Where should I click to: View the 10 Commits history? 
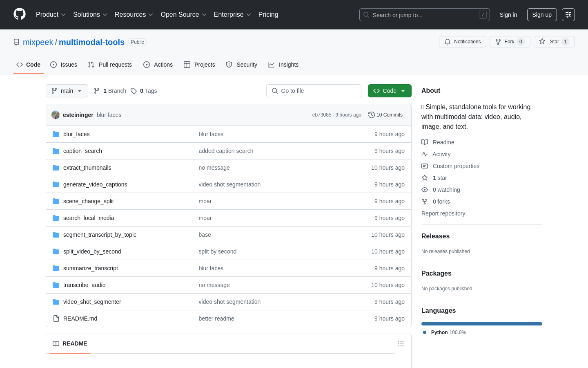pyautogui.click(x=385, y=115)
